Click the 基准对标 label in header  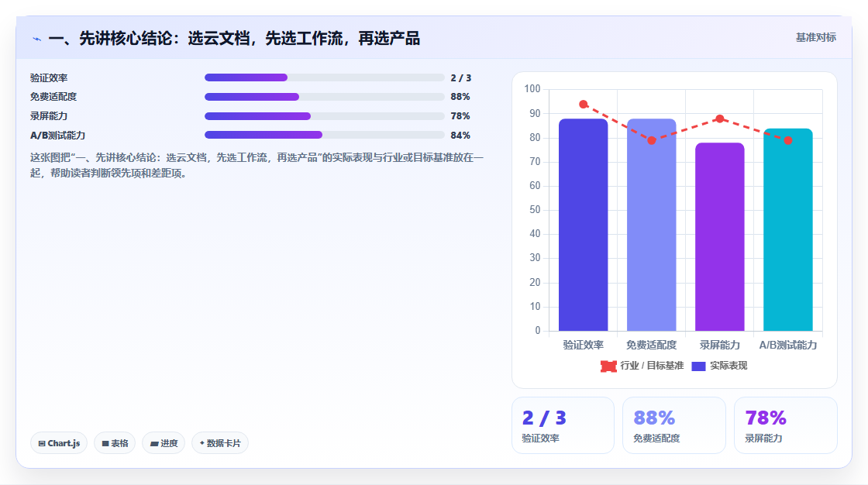click(815, 38)
